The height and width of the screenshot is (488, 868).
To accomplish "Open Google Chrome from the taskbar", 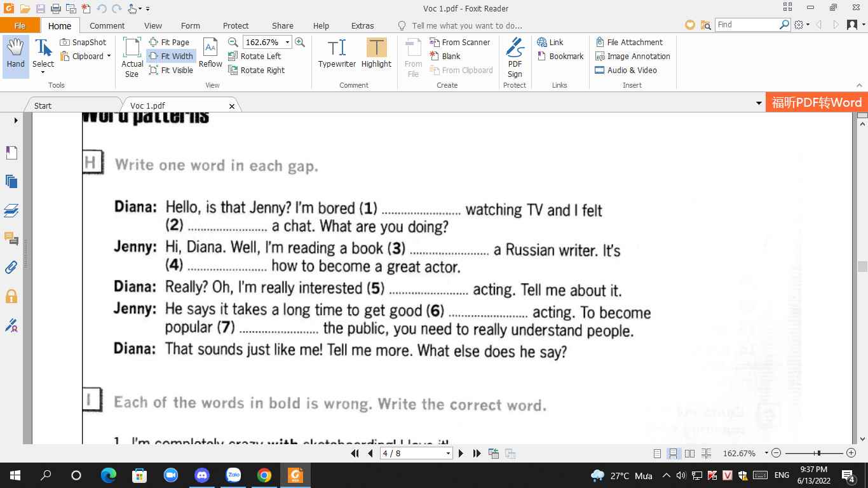I will coord(264,475).
